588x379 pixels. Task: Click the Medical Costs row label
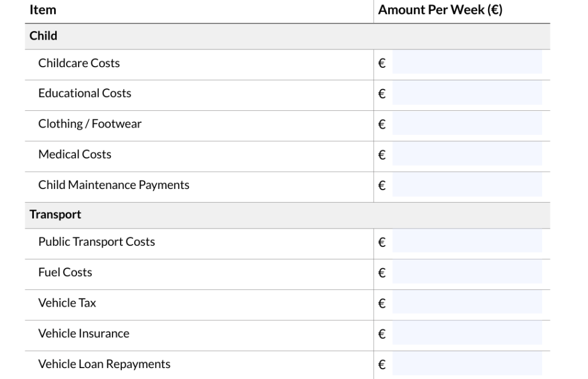(75, 154)
